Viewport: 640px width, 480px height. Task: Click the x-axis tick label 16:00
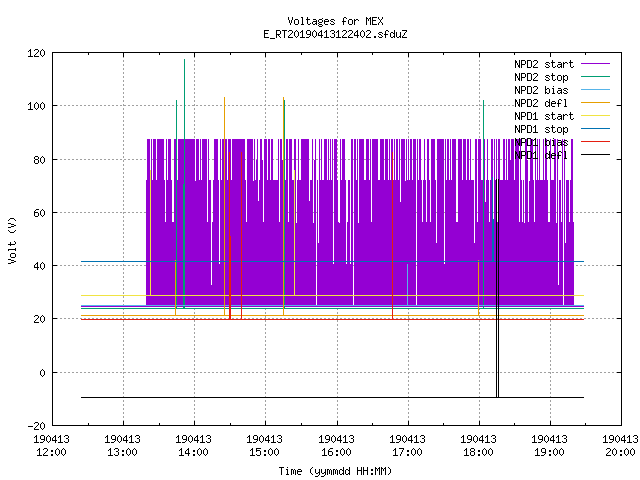coord(336,452)
